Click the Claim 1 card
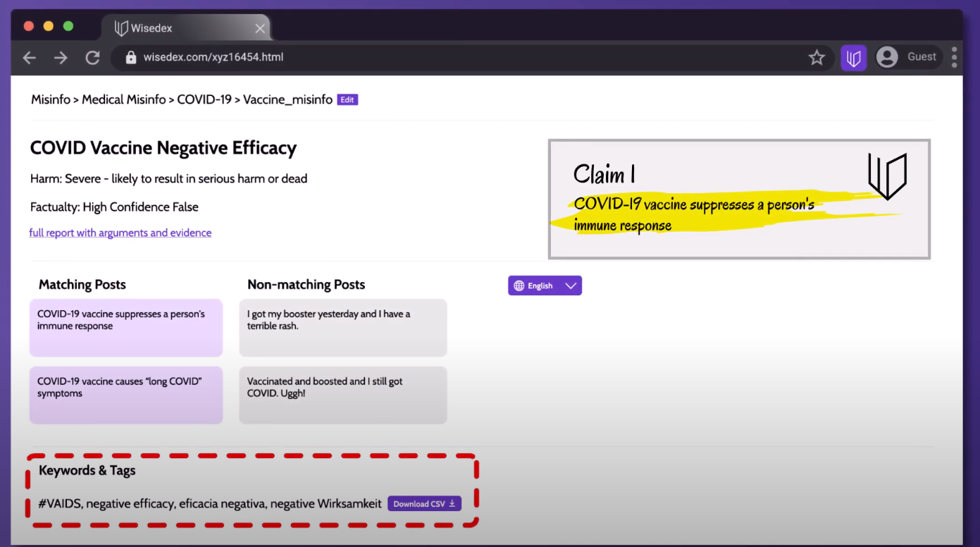Image resolution: width=980 pixels, height=547 pixels. coord(740,199)
